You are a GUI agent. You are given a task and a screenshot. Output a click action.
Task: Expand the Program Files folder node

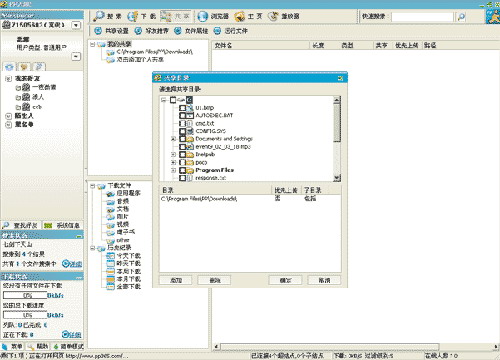pos(173,170)
